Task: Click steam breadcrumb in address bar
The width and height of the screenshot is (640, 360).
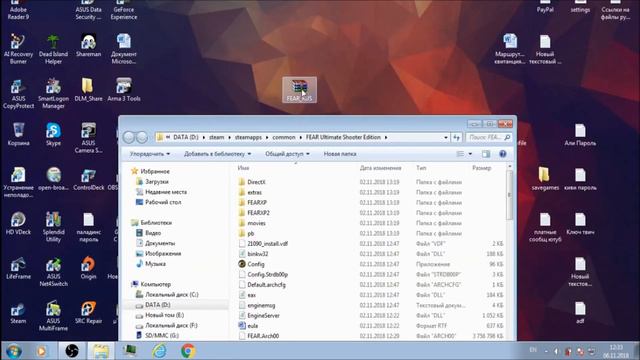Action: (x=217, y=138)
